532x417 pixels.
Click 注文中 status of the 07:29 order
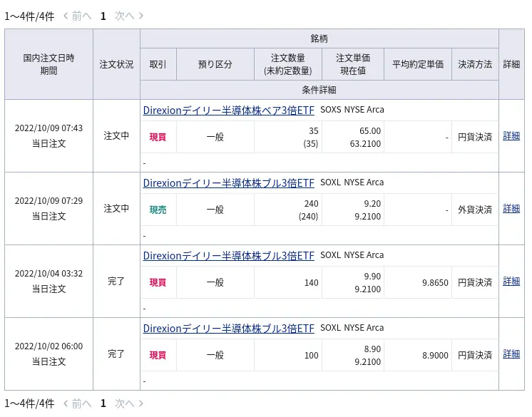(116, 208)
